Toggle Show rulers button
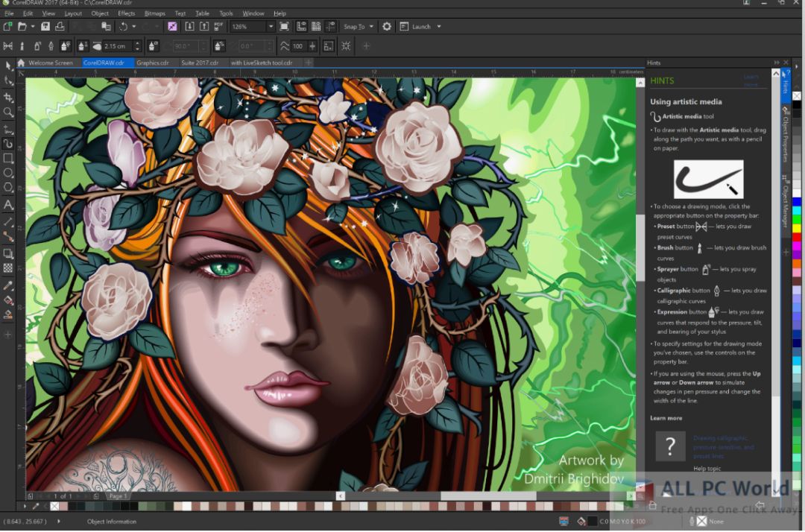 pyautogui.click(x=301, y=26)
